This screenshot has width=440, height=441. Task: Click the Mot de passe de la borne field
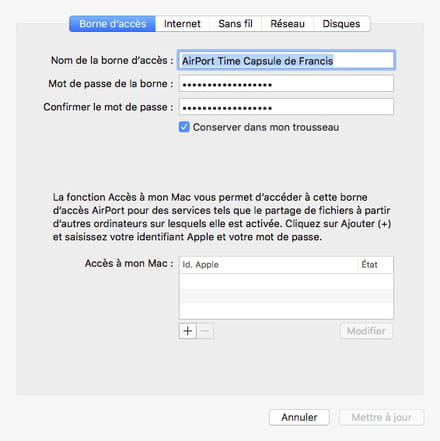click(286, 84)
